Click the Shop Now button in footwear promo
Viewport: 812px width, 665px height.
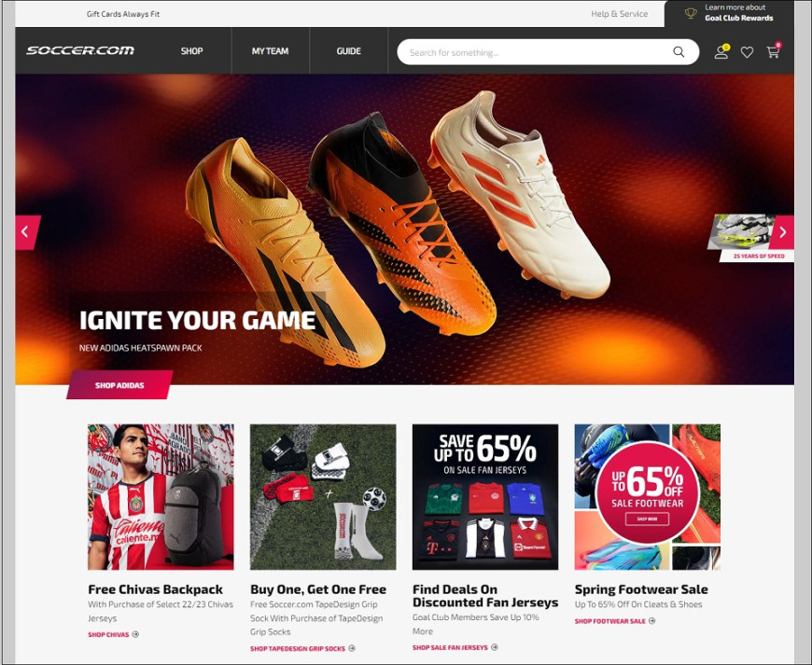647,519
